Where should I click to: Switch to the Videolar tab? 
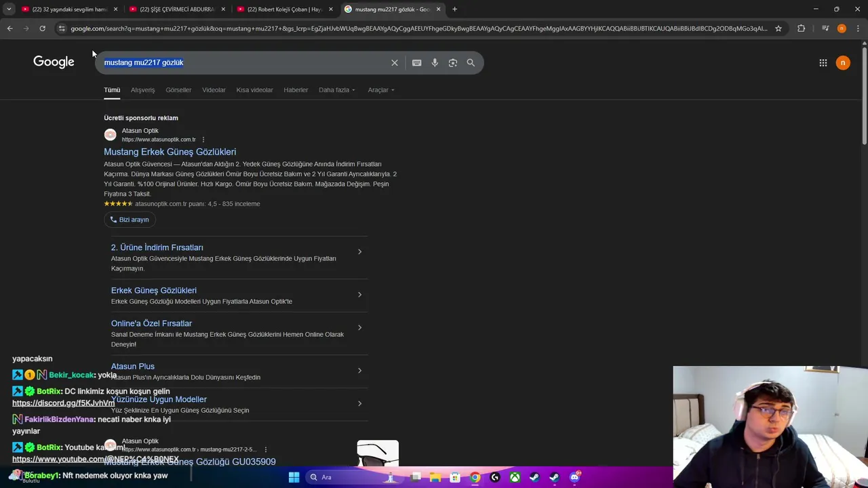214,90
